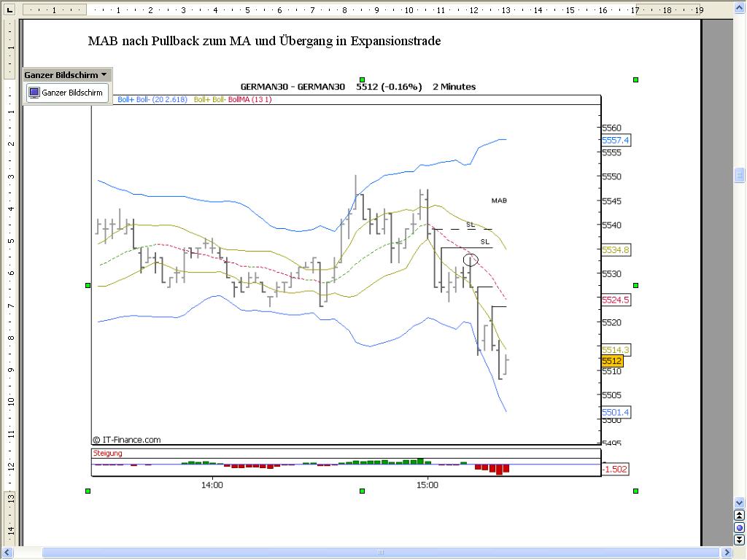Click the blue price label 5557.4
The height and width of the screenshot is (560, 747).
(x=616, y=140)
